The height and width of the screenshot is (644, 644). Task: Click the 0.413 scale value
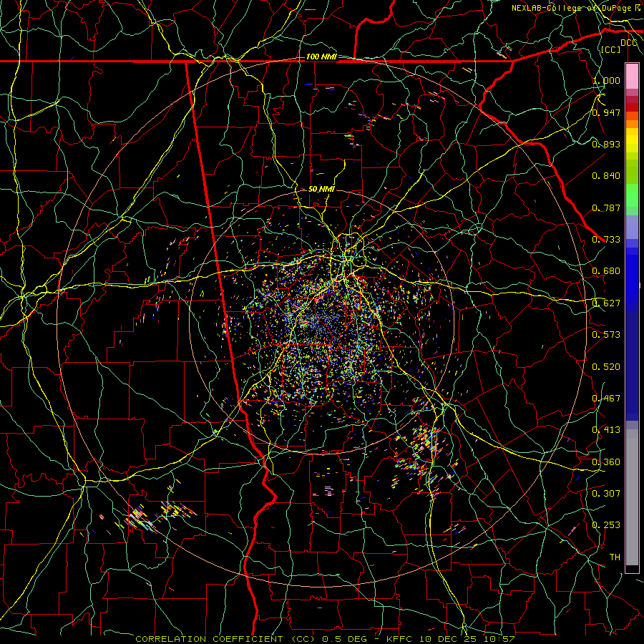606,429
